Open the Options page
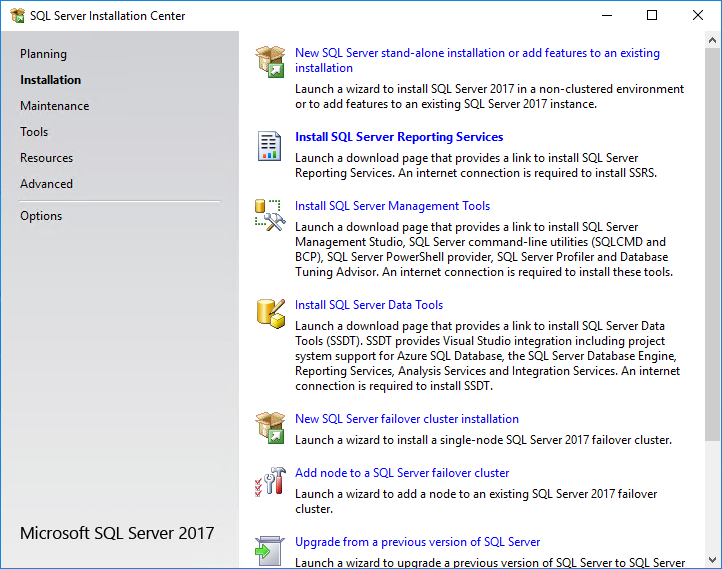The height and width of the screenshot is (569, 722). coord(41,216)
